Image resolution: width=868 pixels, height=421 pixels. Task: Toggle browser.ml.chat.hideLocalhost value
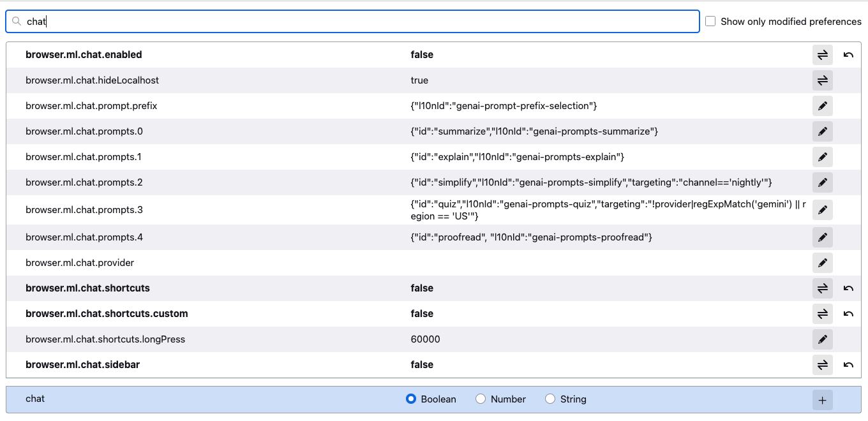pyautogui.click(x=823, y=80)
